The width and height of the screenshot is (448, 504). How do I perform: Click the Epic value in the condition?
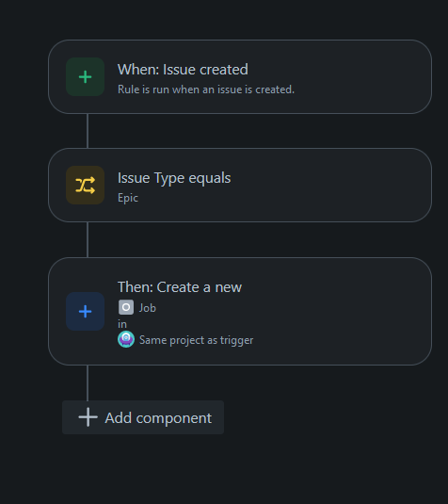pos(128,198)
